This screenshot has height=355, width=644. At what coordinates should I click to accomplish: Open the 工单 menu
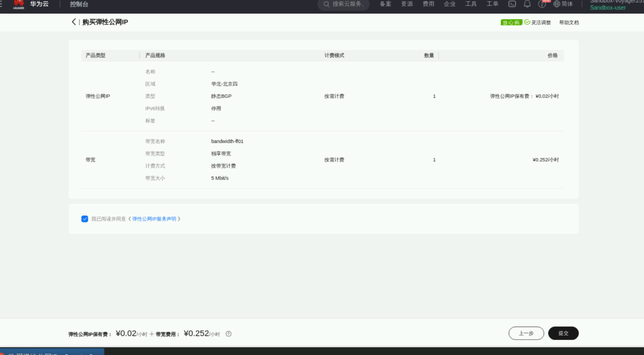(x=492, y=4)
